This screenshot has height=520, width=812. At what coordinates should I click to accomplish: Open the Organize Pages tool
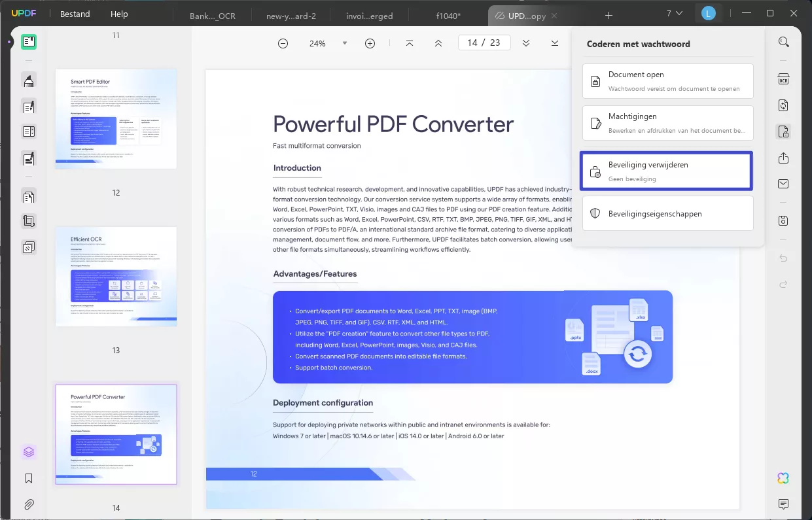coord(29,196)
